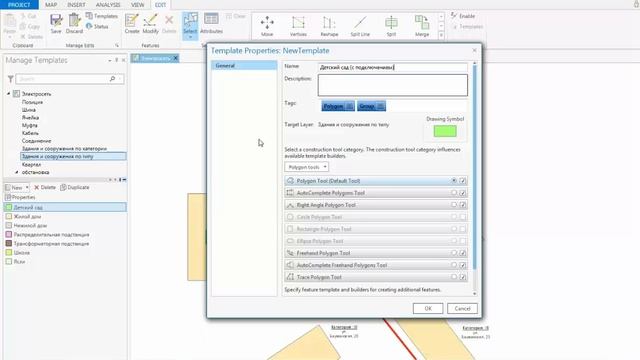640x360 pixels.
Task: Toggle Электросеть layer checkbox in template tree
Action: 16,94
